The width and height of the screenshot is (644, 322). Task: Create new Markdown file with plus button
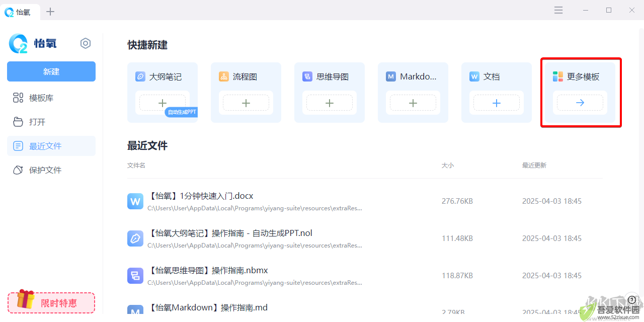point(413,103)
